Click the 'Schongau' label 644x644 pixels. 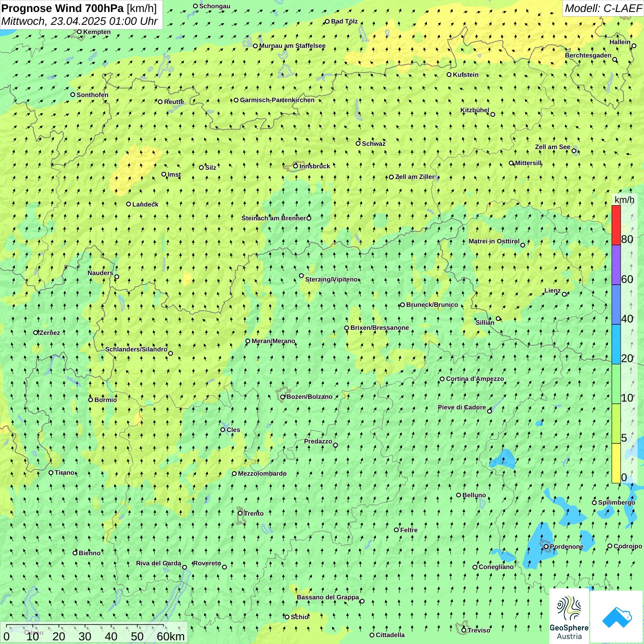tap(215, 6)
